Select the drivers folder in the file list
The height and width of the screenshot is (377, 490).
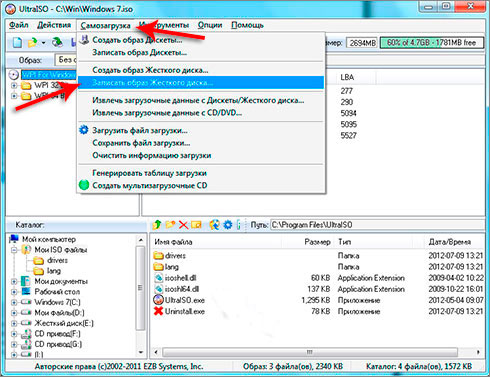coord(175,256)
